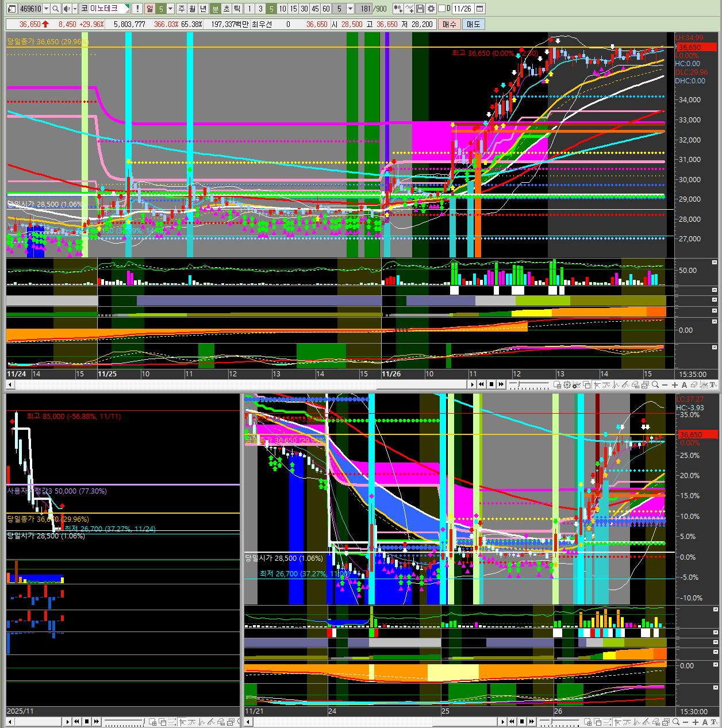Screen dimensions: 722x728
Task: Select the 10-minute interval button
Action: 282,9
